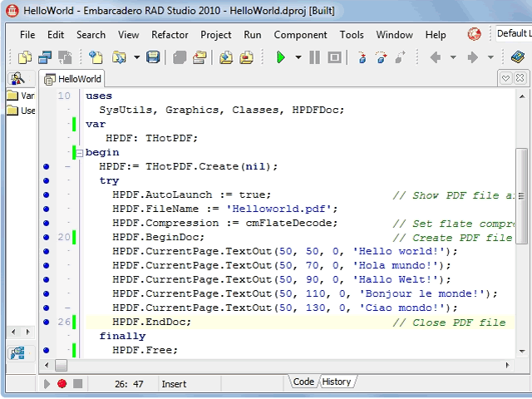Toggle breakpoint on THotPDF.Create line
This screenshot has height=399, width=532.
pyautogui.click(x=47, y=166)
